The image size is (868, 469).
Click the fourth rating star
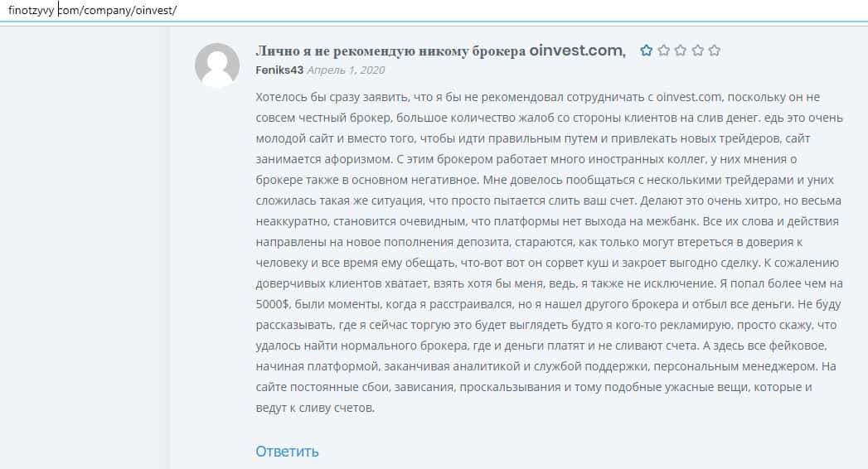[697, 51]
